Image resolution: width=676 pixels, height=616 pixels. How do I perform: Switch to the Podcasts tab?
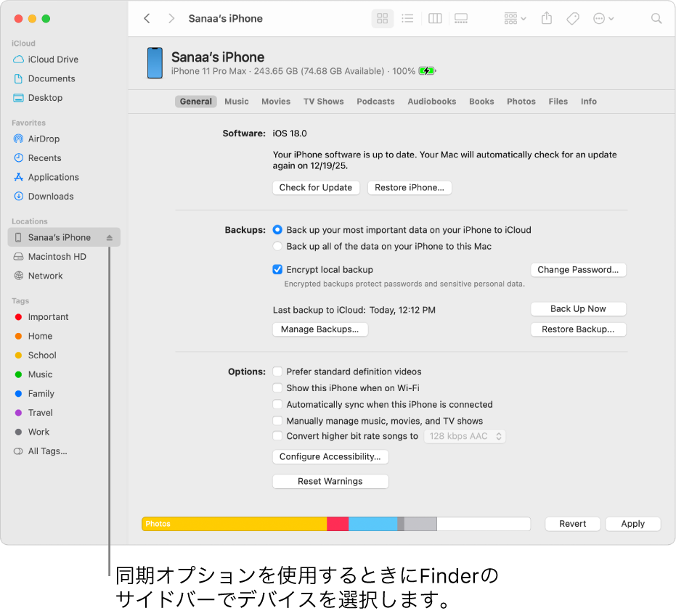(375, 102)
